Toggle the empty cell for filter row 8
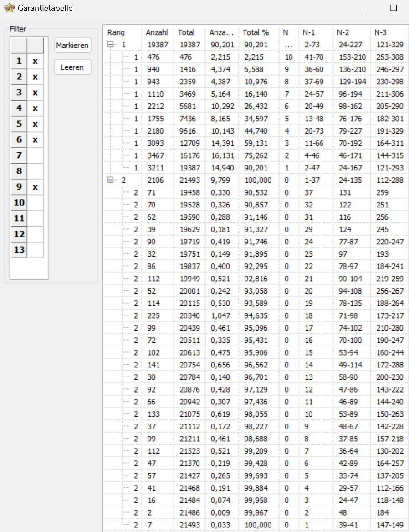The image size is (409, 532). click(x=35, y=171)
